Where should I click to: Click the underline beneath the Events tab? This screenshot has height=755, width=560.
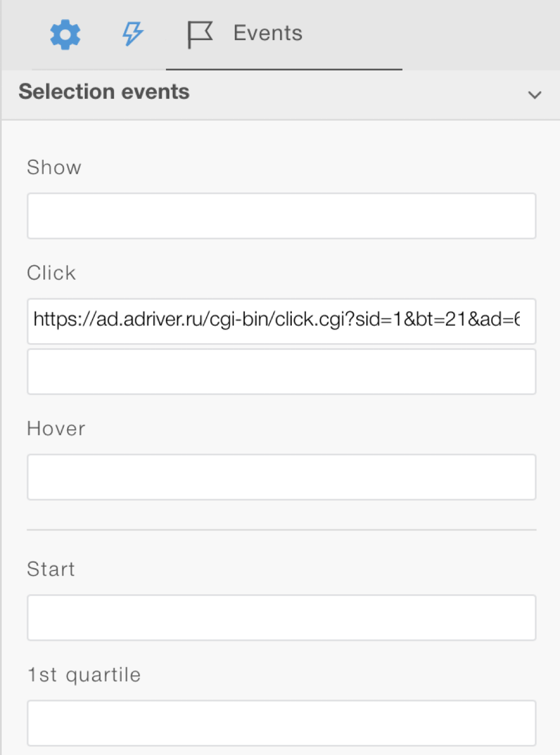[284, 69]
